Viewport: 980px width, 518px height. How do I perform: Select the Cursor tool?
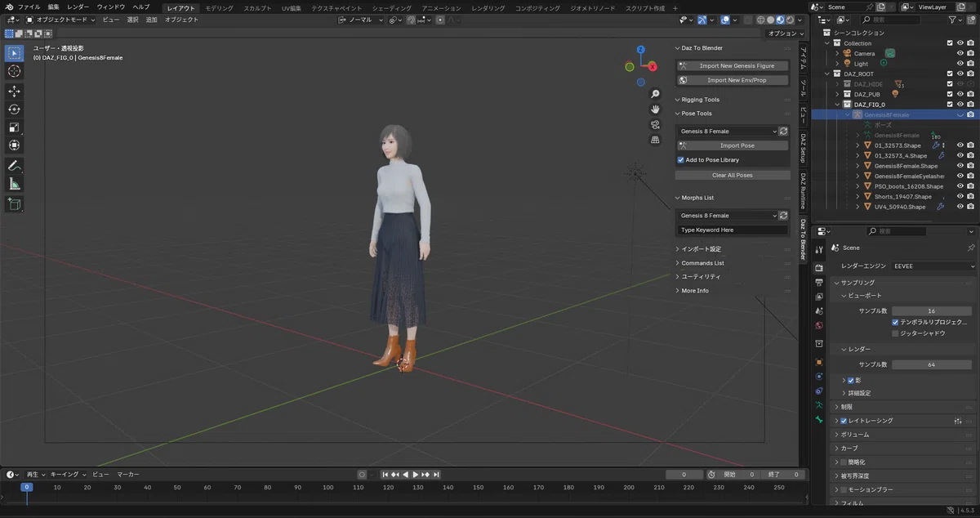click(x=14, y=71)
